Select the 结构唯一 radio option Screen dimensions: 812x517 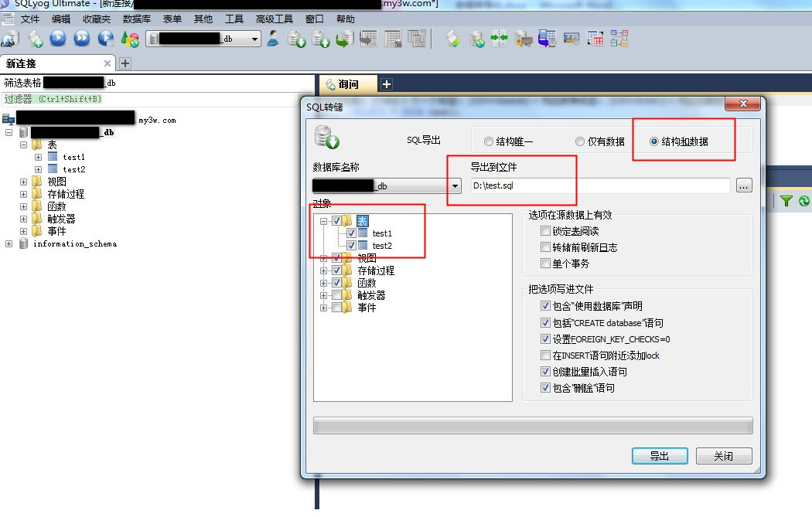[x=488, y=141]
